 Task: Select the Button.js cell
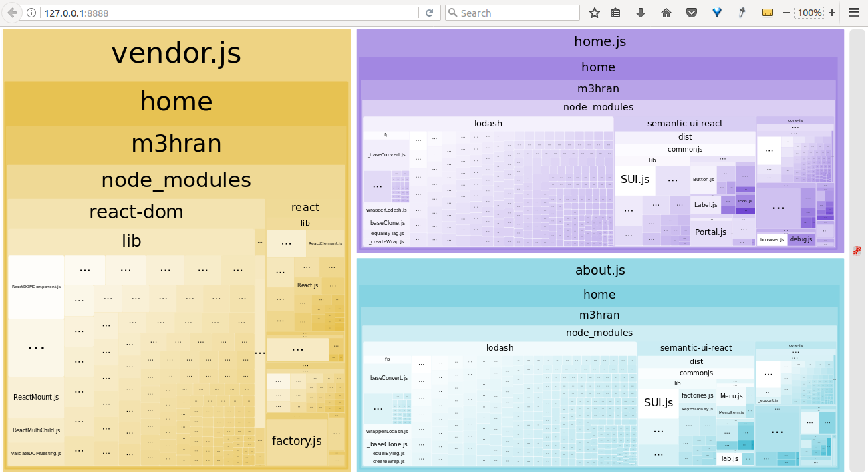[703, 180]
